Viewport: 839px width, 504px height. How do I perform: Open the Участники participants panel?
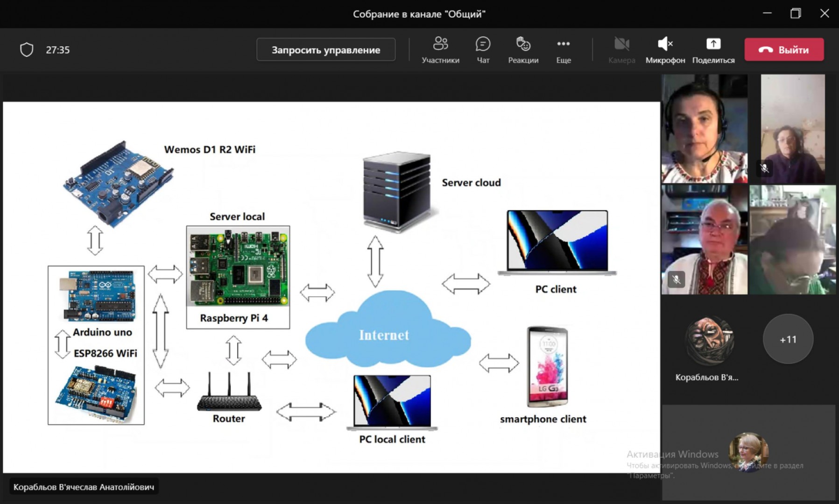pyautogui.click(x=440, y=50)
